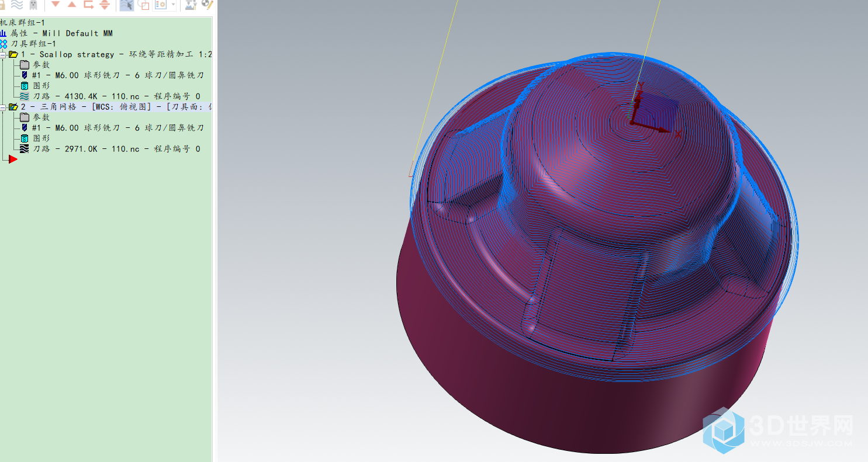Select '刀具群组-1' toolpath group
868x462 pixels.
point(33,44)
